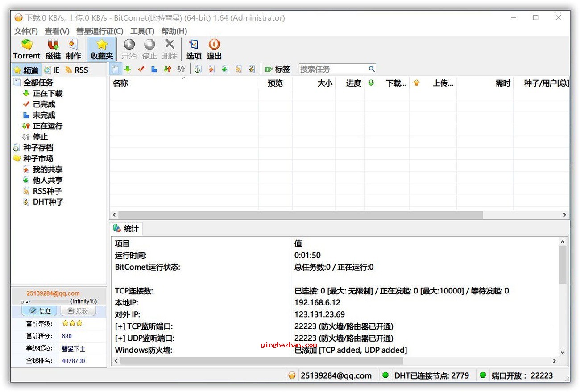This screenshot has height=392, width=580.
Task: Click the 制作 make-torrent toolbar icon
Action: 73,49
